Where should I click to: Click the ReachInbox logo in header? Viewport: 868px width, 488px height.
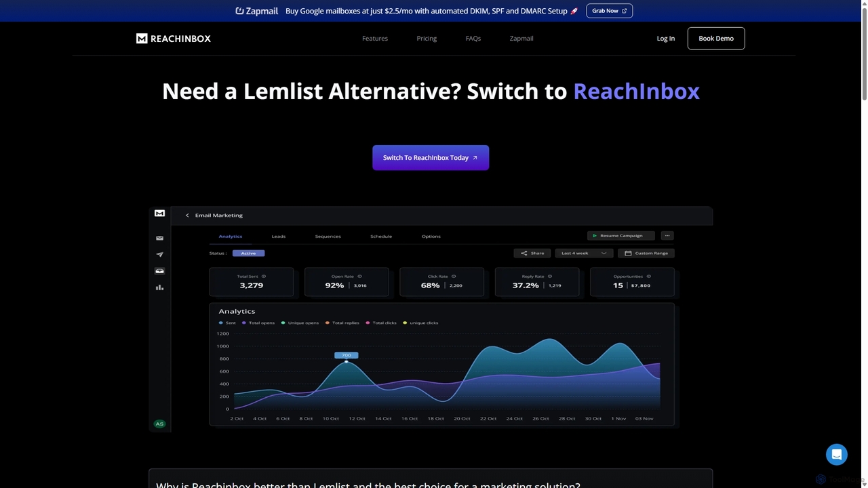click(x=174, y=39)
